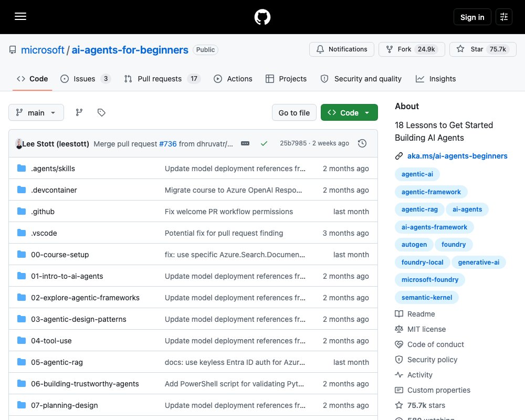Open the Code of conduct link

point(429,344)
